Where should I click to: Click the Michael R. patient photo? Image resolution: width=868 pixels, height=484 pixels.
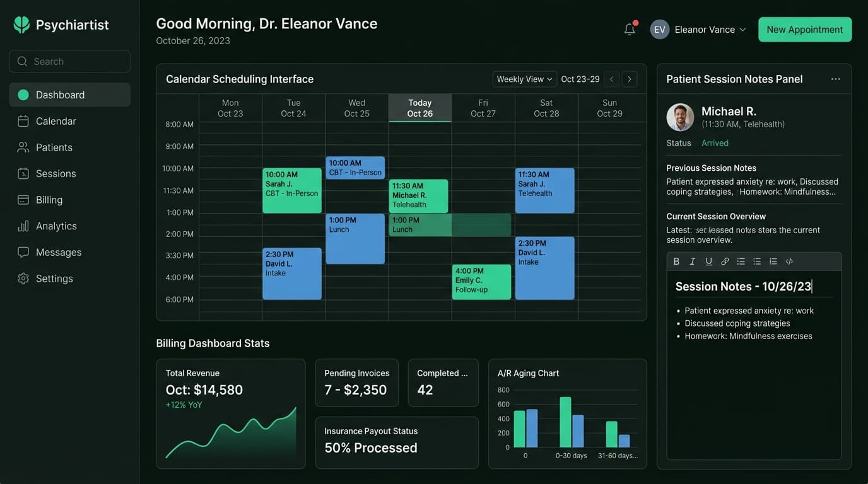(x=680, y=117)
